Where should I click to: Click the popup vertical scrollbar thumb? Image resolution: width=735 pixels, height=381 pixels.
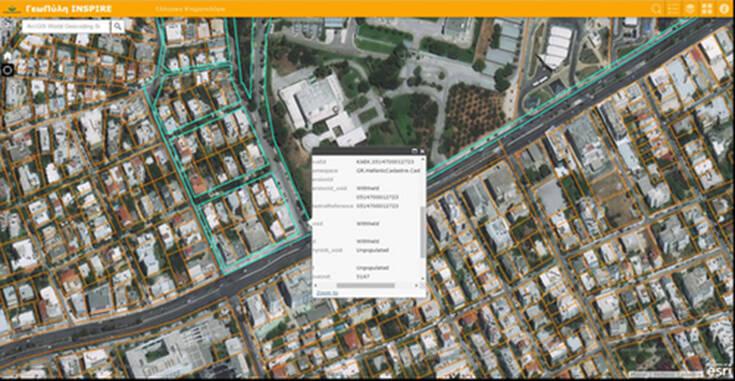coord(423,231)
